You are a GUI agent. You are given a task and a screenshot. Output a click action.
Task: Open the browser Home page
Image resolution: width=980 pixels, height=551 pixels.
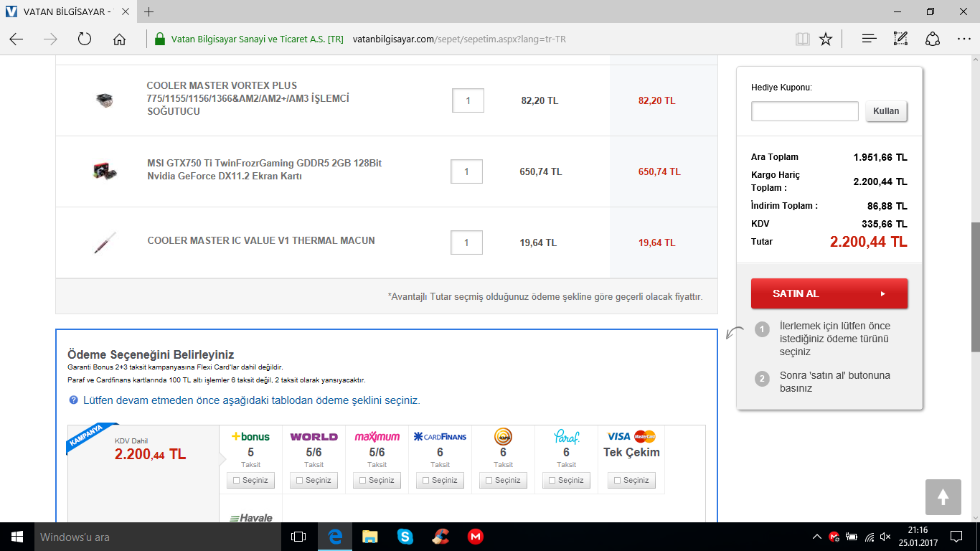(x=119, y=39)
